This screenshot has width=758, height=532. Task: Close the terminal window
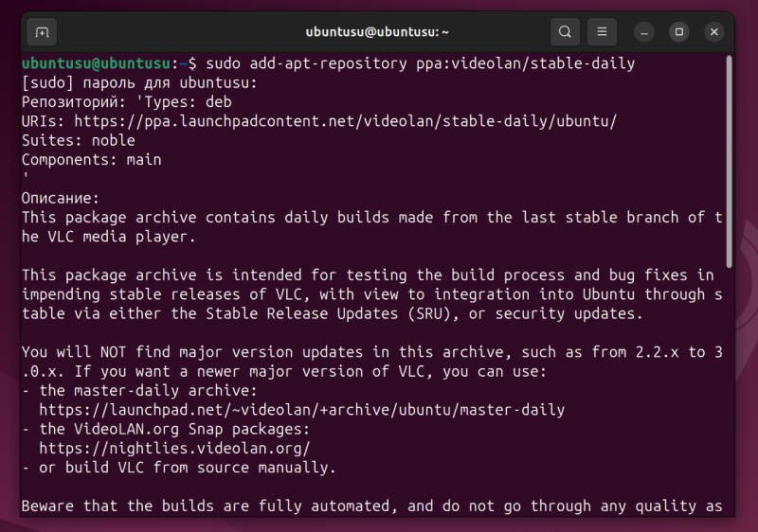(714, 32)
